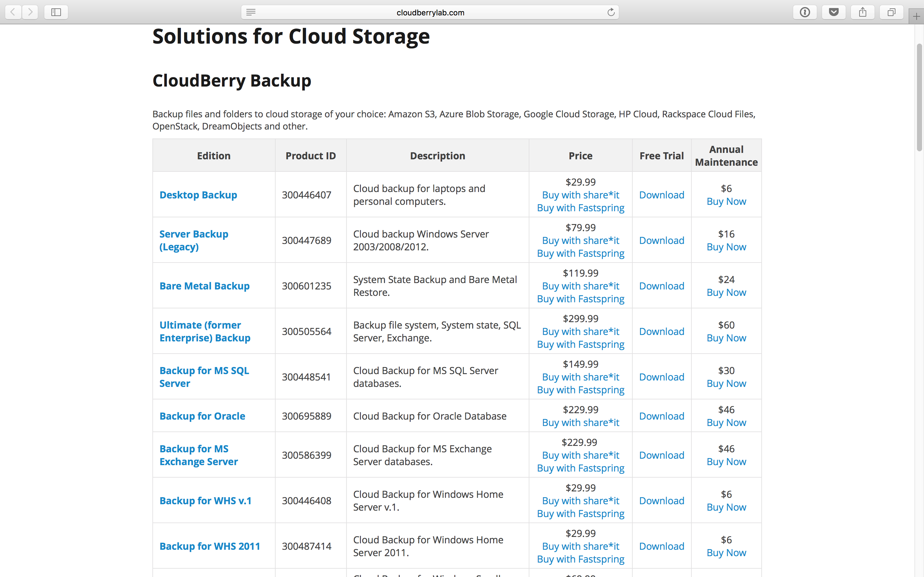Reload the page with the refresh icon

(611, 12)
